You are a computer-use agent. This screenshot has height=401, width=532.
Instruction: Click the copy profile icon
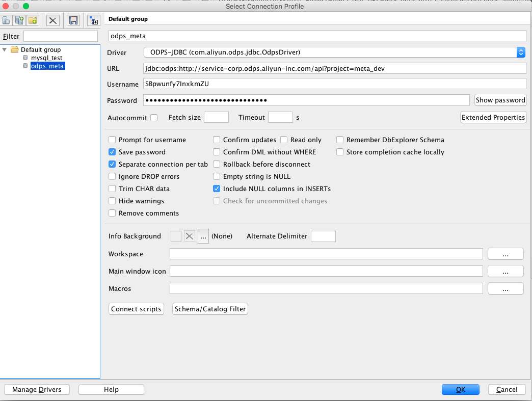(x=19, y=20)
